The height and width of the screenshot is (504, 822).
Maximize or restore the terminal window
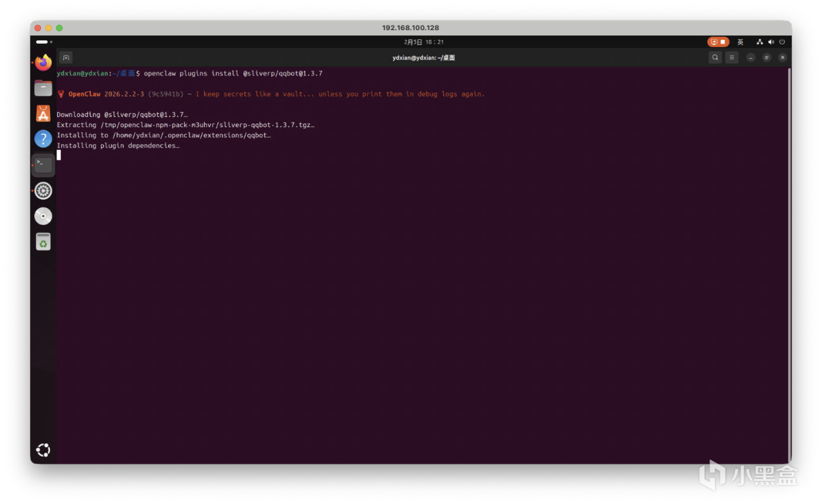click(767, 58)
